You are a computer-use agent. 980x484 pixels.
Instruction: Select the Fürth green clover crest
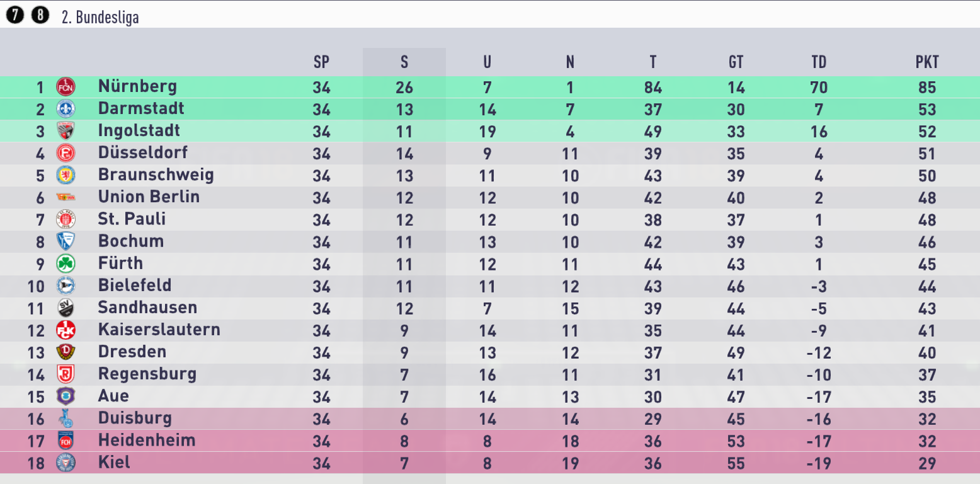pyautogui.click(x=66, y=263)
